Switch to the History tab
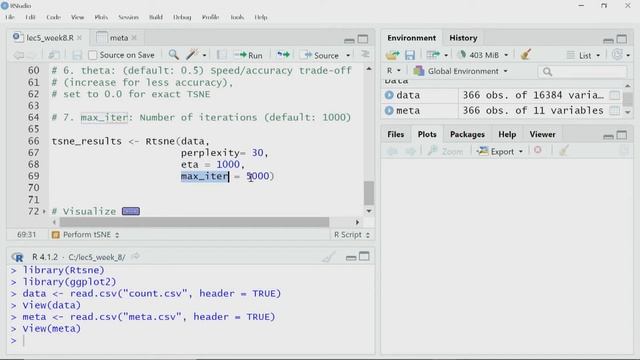 tap(463, 38)
